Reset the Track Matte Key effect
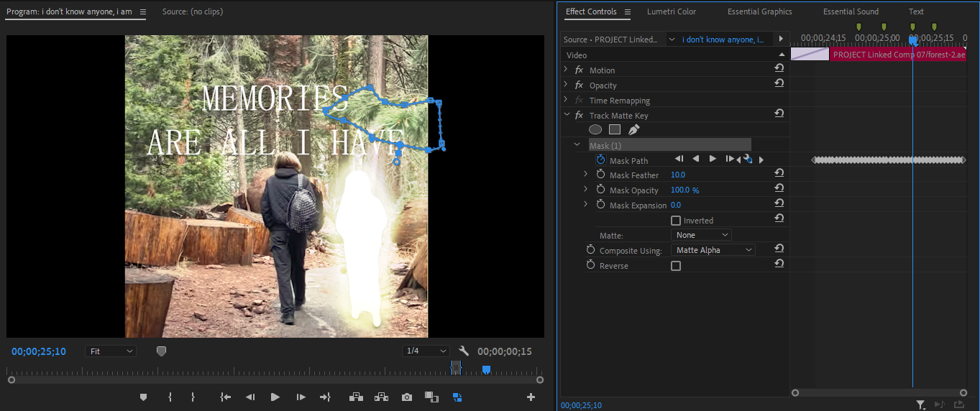The height and width of the screenshot is (411, 980). coord(779,114)
